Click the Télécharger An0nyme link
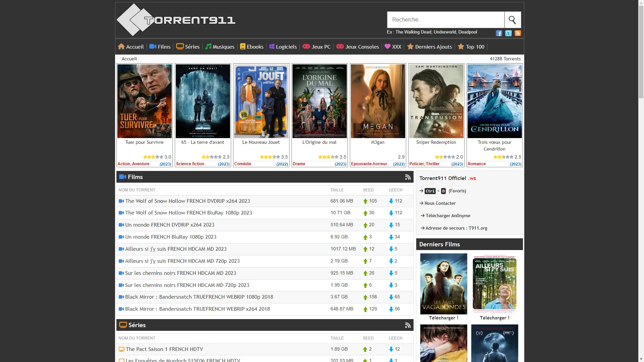 448,216
